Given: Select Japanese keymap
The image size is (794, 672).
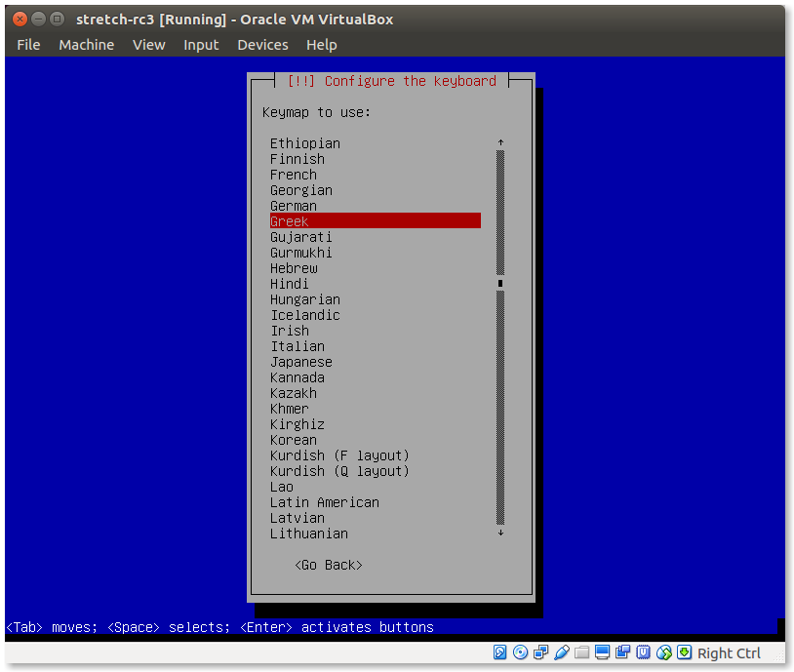Looking at the screenshot, I should click(x=301, y=362).
